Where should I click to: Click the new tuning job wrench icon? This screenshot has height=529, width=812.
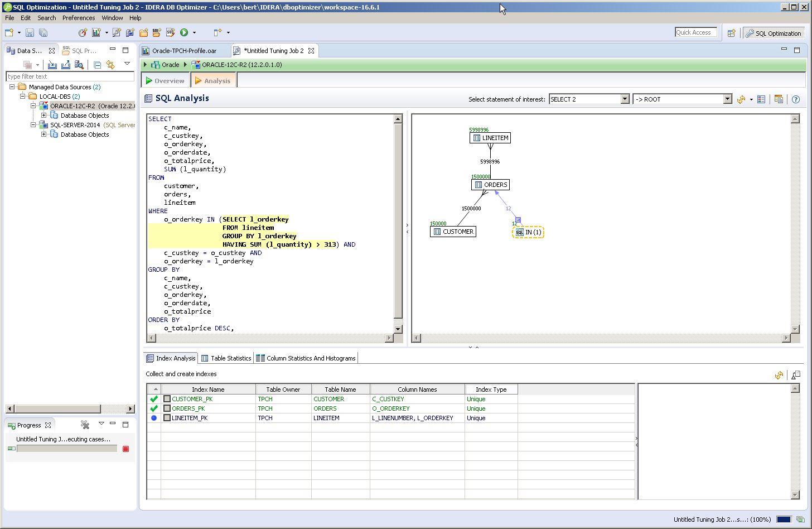[x=117, y=33]
